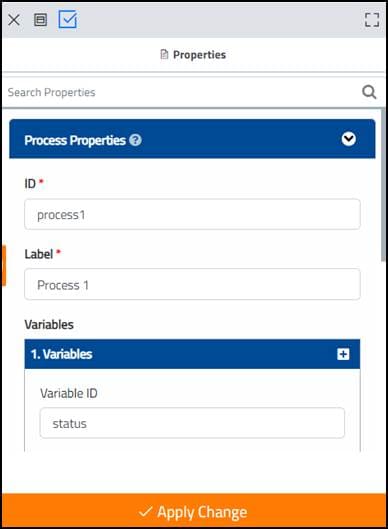388x529 pixels.
Task: Close the properties panel with the X icon
Action: (14, 20)
